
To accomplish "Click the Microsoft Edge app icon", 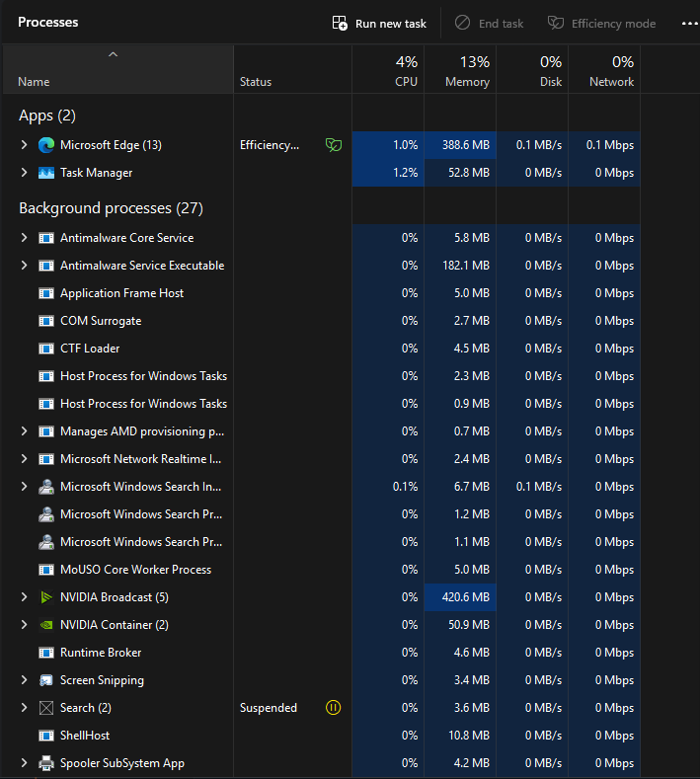I will pyautogui.click(x=45, y=145).
